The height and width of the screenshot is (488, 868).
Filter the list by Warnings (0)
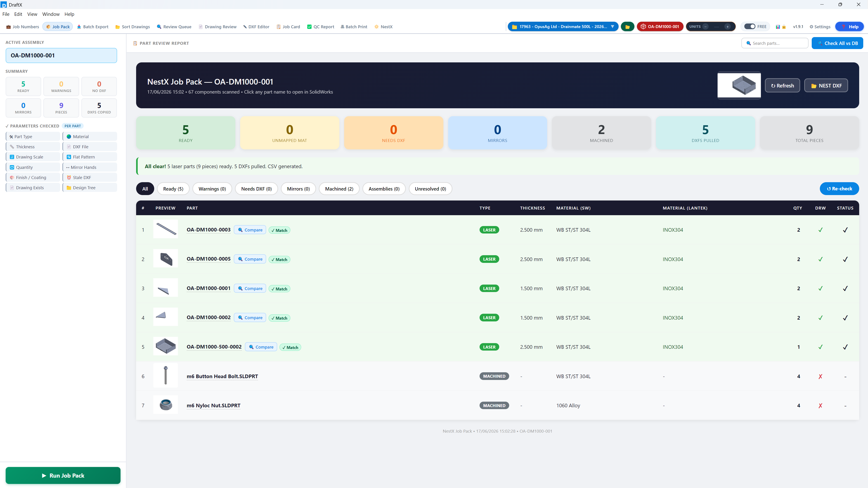(x=212, y=189)
